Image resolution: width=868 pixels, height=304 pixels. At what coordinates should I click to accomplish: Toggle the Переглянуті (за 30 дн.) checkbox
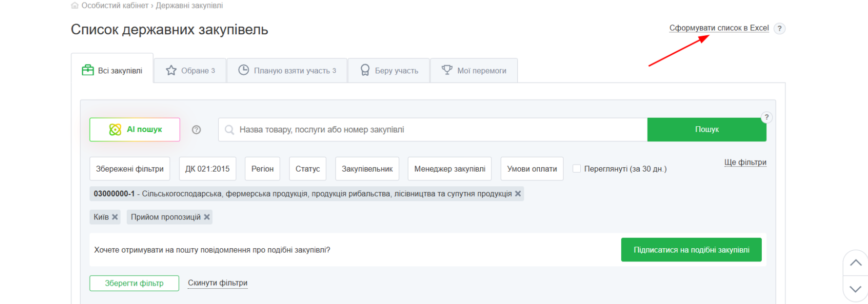tap(576, 169)
